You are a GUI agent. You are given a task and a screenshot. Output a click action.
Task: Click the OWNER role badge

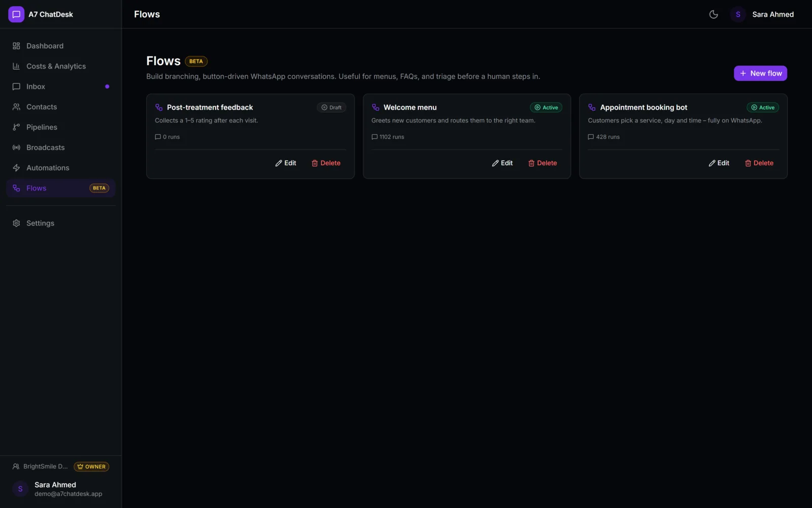(91, 466)
